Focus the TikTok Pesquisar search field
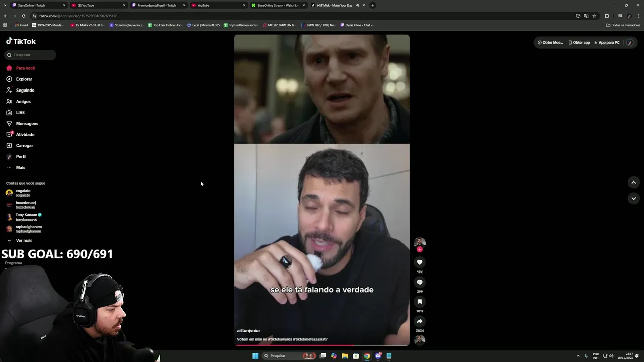644x362 pixels. 31,55
